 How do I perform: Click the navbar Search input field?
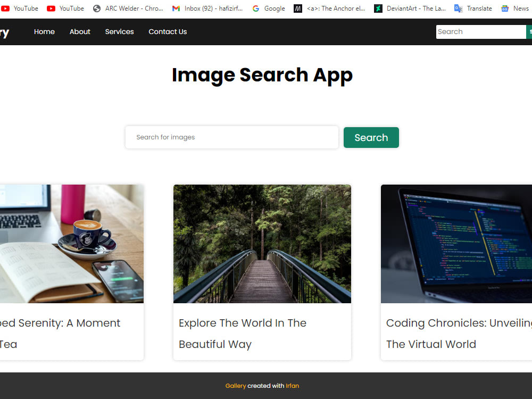tap(481, 31)
